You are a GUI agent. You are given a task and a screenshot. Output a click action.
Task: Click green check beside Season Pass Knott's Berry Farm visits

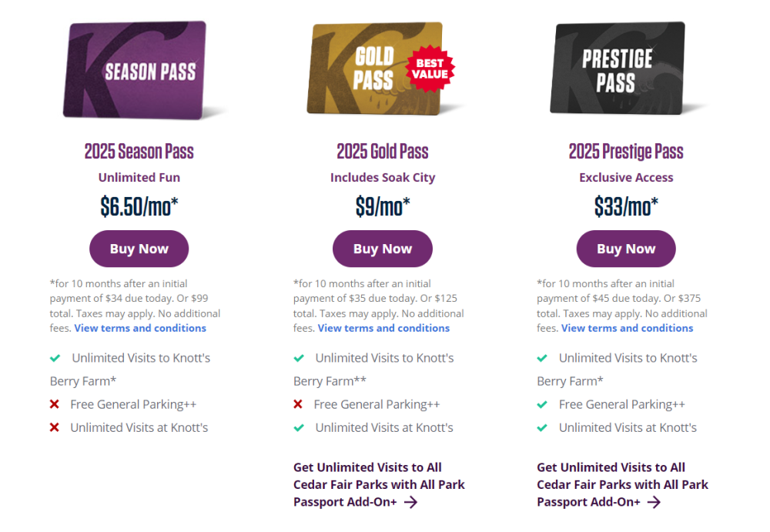pos(55,358)
